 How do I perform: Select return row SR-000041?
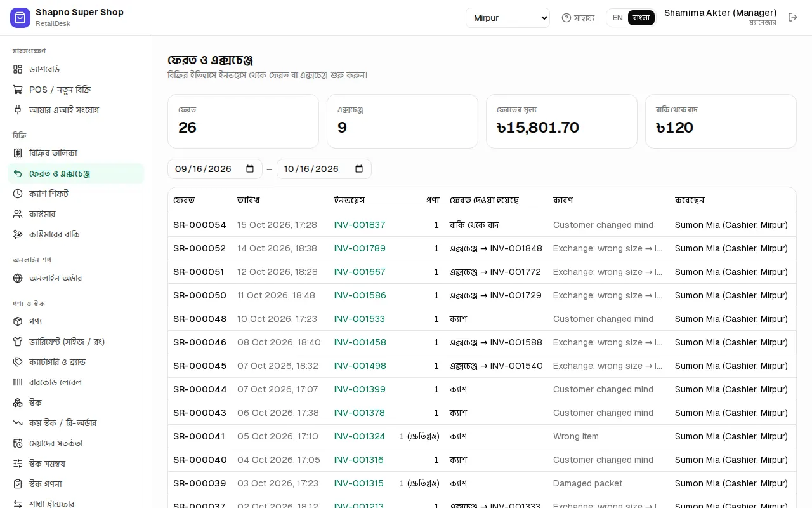point(482,436)
